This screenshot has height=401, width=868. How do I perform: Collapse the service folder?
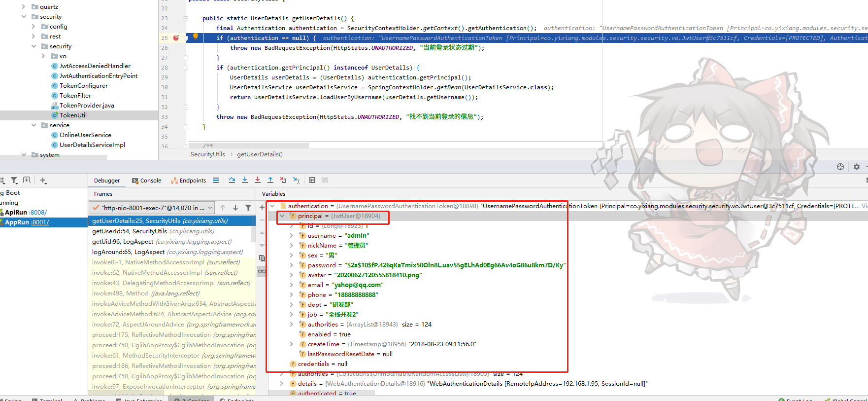pyautogui.click(x=33, y=125)
